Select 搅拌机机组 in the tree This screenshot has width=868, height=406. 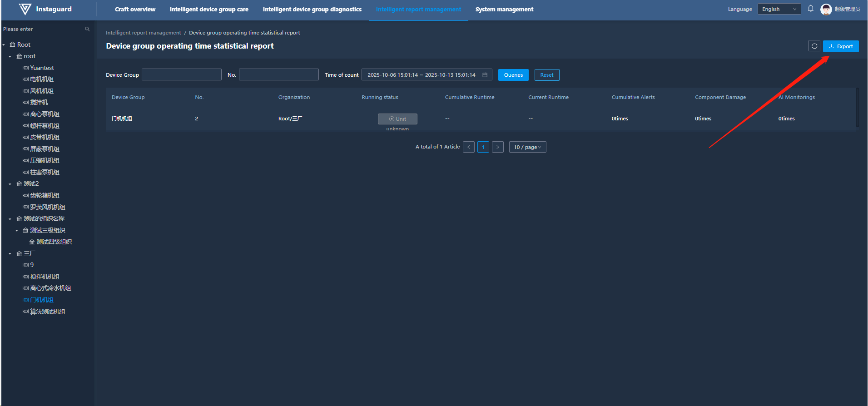click(x=45, y=277)
